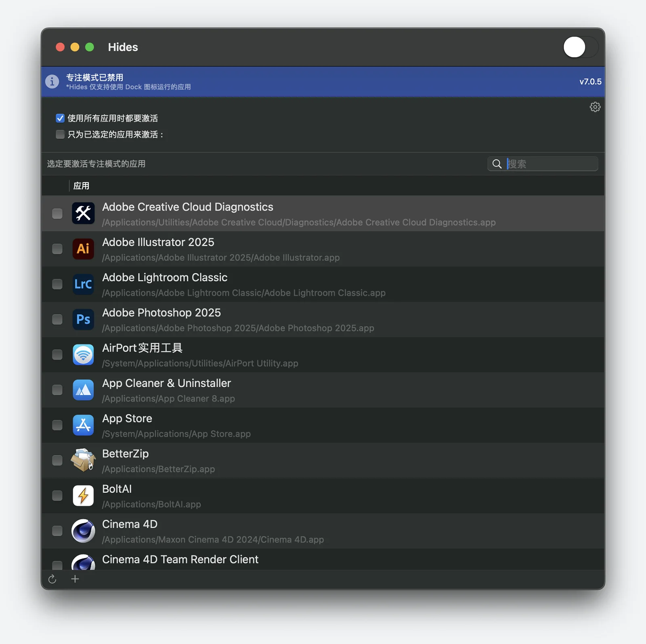Click path '/System/Applications/Utilities/AirPort Utility.app'
Image resolution: width=646 pixels, height=644 pixels.
(x=200, y=363)
